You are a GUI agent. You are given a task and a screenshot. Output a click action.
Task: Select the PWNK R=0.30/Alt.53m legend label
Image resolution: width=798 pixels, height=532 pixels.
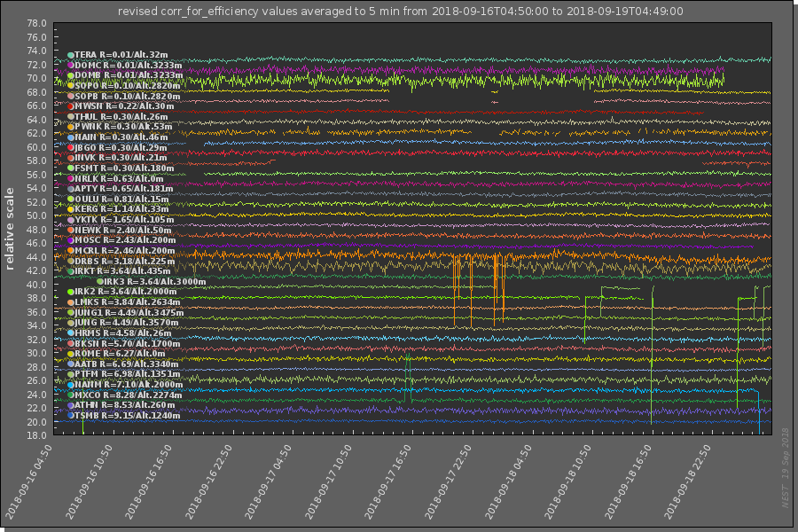[x=123, y=126]
